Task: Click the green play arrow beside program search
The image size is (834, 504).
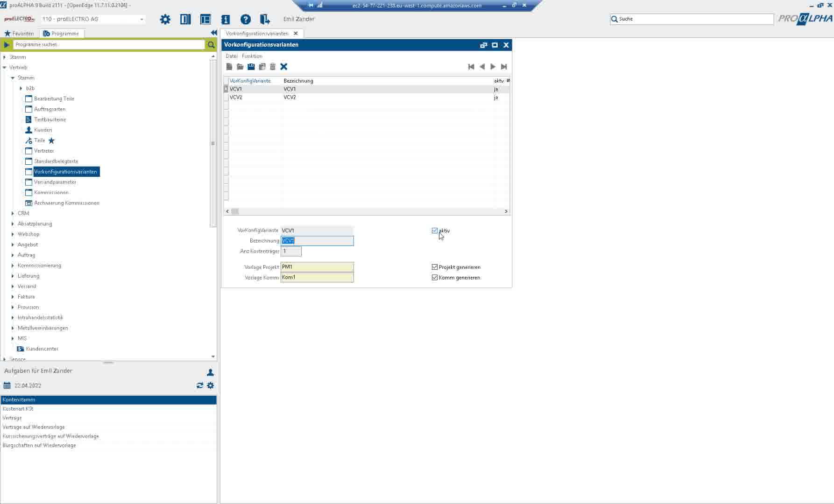Action: pos(7,45)
